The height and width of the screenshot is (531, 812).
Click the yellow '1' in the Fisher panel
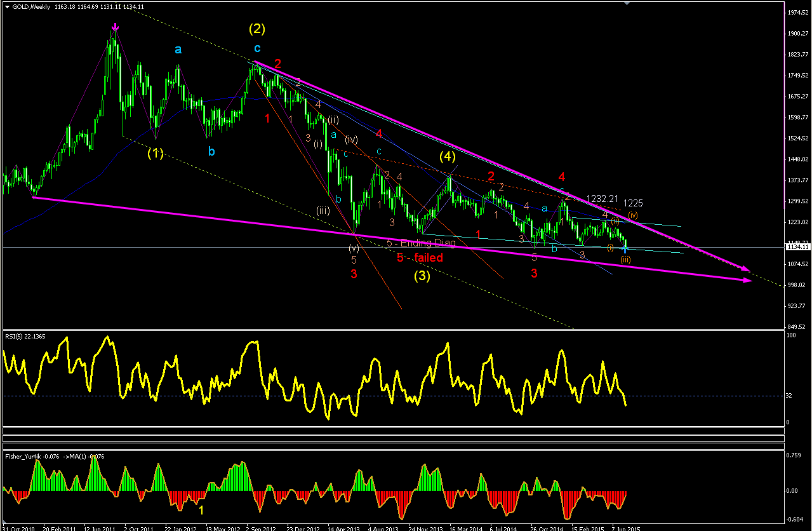point(201,510)
